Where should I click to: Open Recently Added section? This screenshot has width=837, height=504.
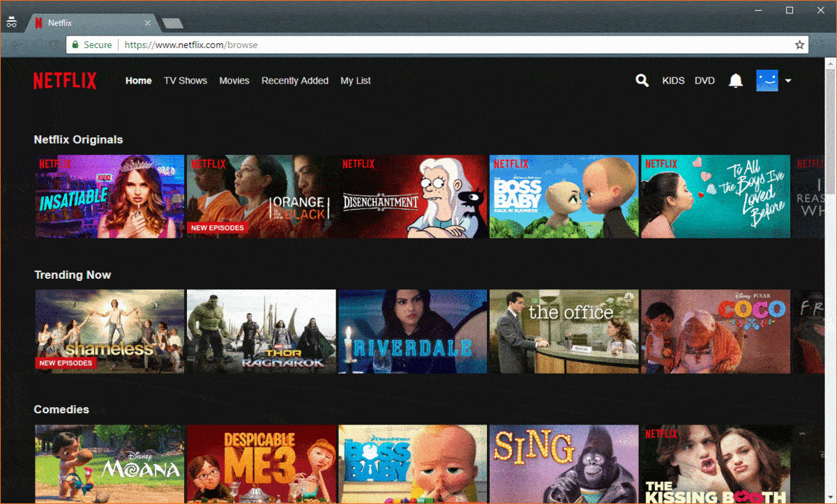pos(295,81)
